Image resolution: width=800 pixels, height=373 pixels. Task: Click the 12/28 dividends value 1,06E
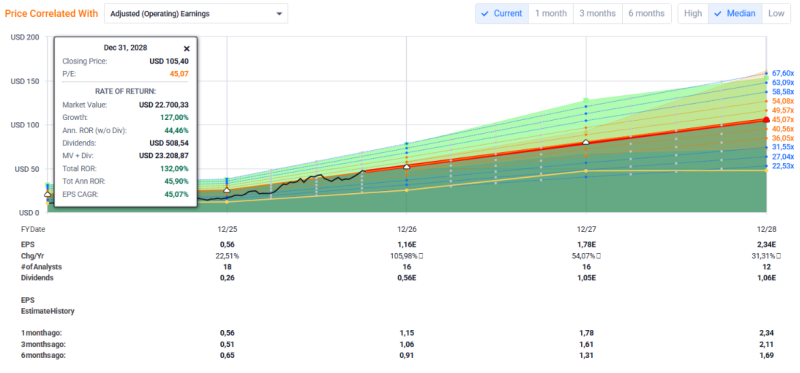click(x=766, y=278)
